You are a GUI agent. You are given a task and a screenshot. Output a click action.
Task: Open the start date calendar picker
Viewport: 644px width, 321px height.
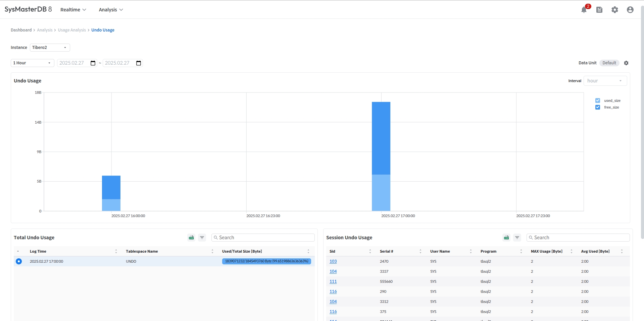[x=93, y=63]
